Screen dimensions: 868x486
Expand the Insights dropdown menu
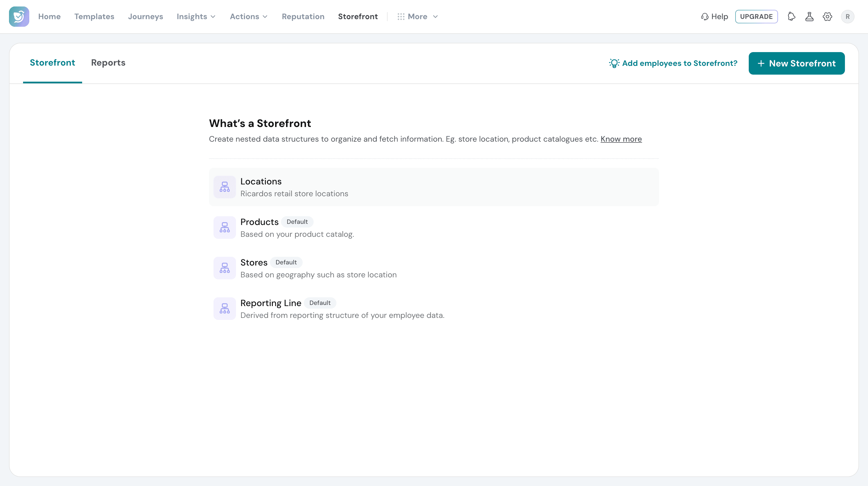click(x=196, y=17)
